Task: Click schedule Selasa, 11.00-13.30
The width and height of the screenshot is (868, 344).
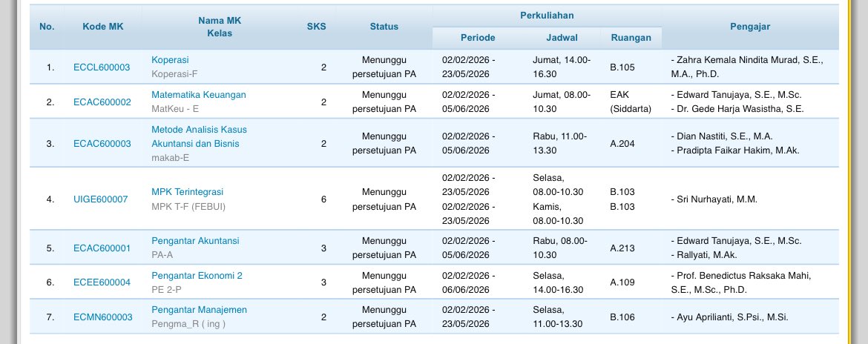Action: [x=558, y=317]
